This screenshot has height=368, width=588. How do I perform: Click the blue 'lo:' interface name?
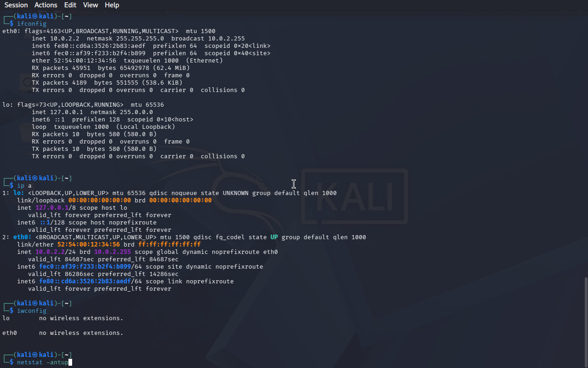tap(19, 193)
